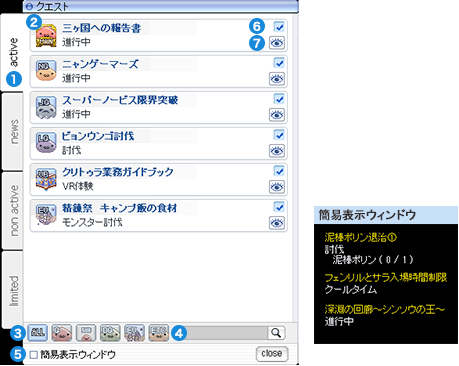The height and width of the screenshot is (366, 459).
Task: Toggle the eye icon for ビョンウンゴ討伐
Action: 277,151
